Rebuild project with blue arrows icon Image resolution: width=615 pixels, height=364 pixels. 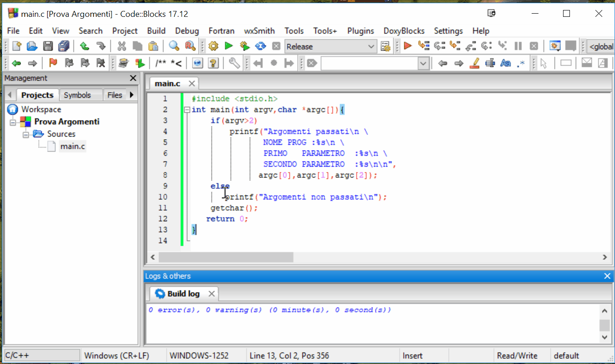(261, 46)
